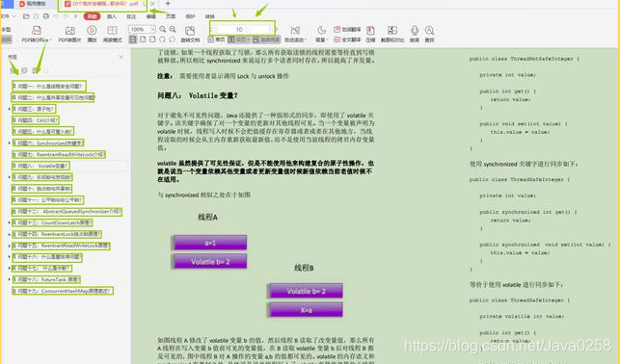Click the open folder icon
The width and height of the screenshot is (621, 364).
pyautogui.click(x=26, y=16)
